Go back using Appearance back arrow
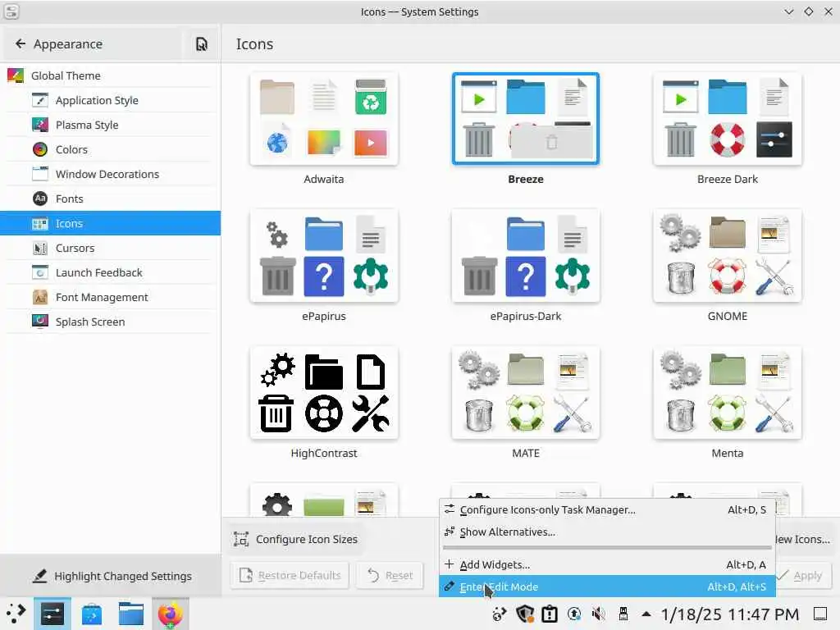This screenshot has height=630, width=840. (x=21, y=44)
